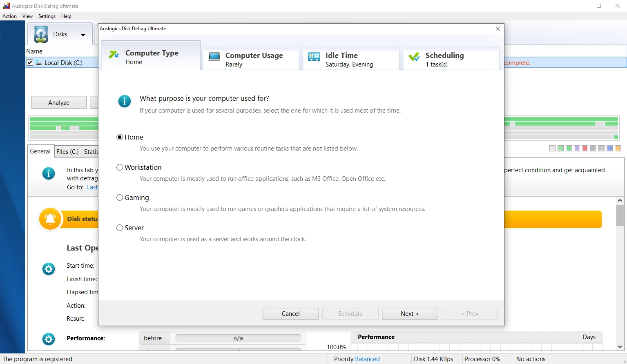Click the Auslogics app title icon
Viewport: 627px width, 364px height.
[x=7, y=6]
